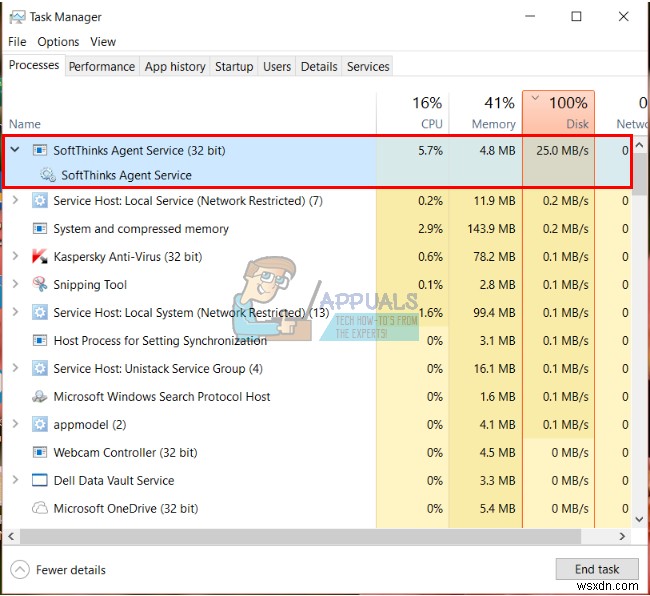
Task: Click the Kaspersky Anti-Virus red K icon
Action: (x=40, y=257)
